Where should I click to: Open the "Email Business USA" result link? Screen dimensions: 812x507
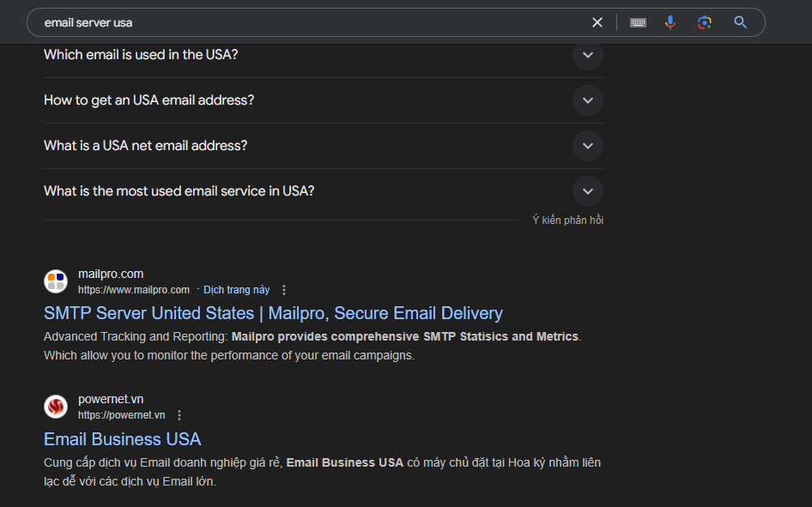click(122, 439)
